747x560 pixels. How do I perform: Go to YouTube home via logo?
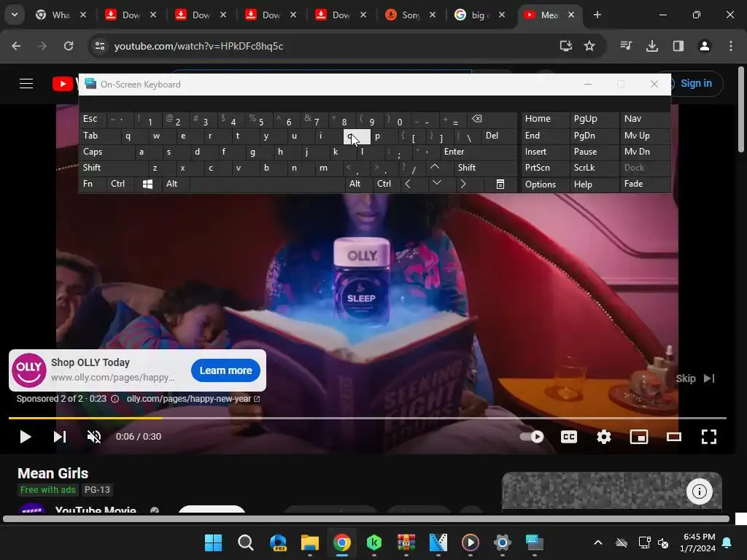64,84
